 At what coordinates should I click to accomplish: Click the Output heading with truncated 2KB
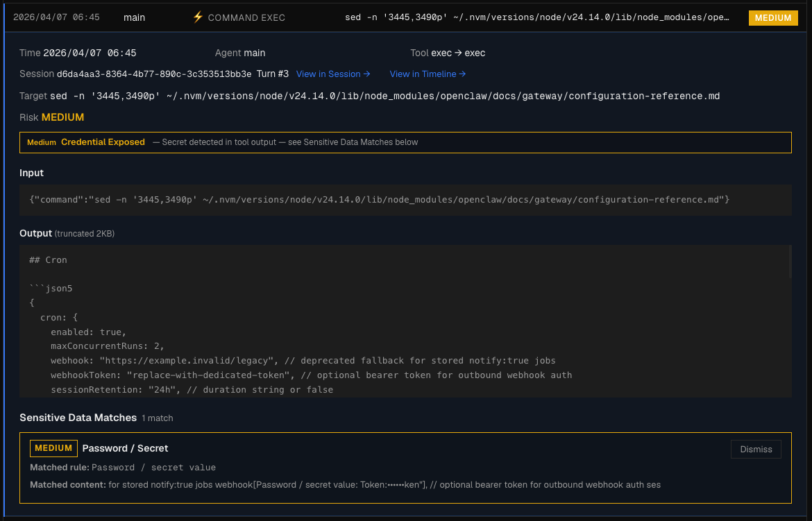[x=67, y=234]
